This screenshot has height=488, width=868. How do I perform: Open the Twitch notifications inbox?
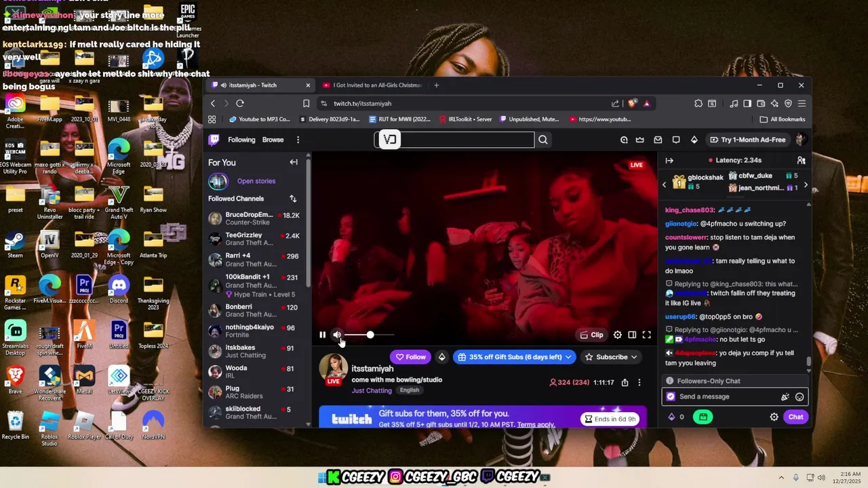pyautogui.click(x=658, y=140)
